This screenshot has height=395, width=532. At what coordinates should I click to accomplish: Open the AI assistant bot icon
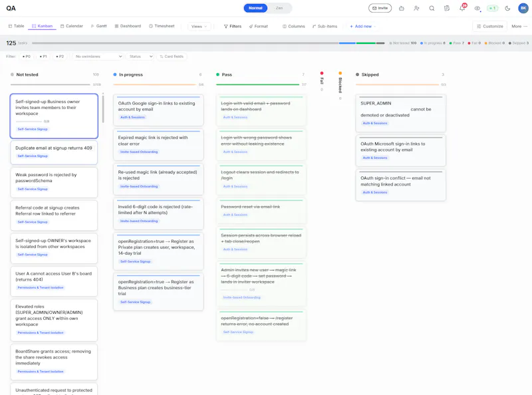point(402,8)
